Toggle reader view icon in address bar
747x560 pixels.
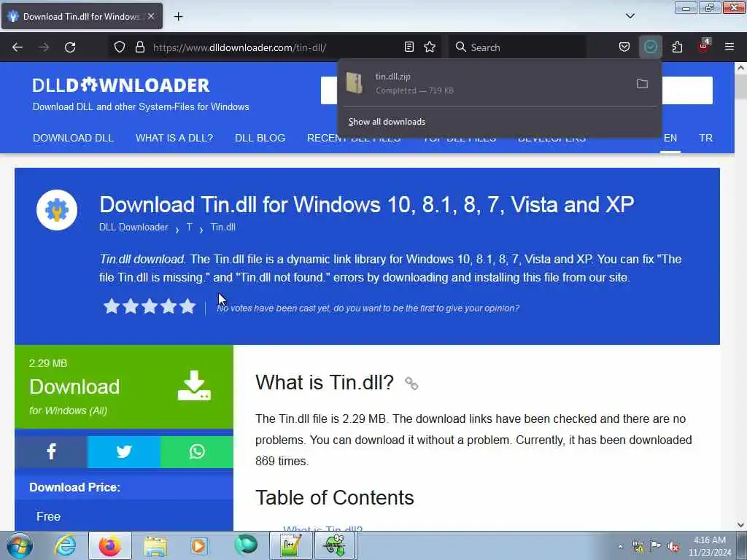tap(409, 47)
